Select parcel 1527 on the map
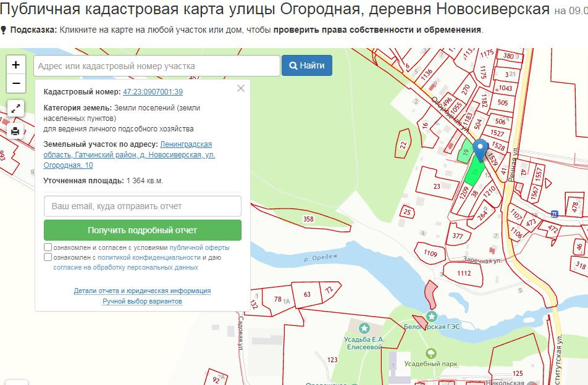The width and height of the screenshot is (588, 385). [x=497, y=133]
